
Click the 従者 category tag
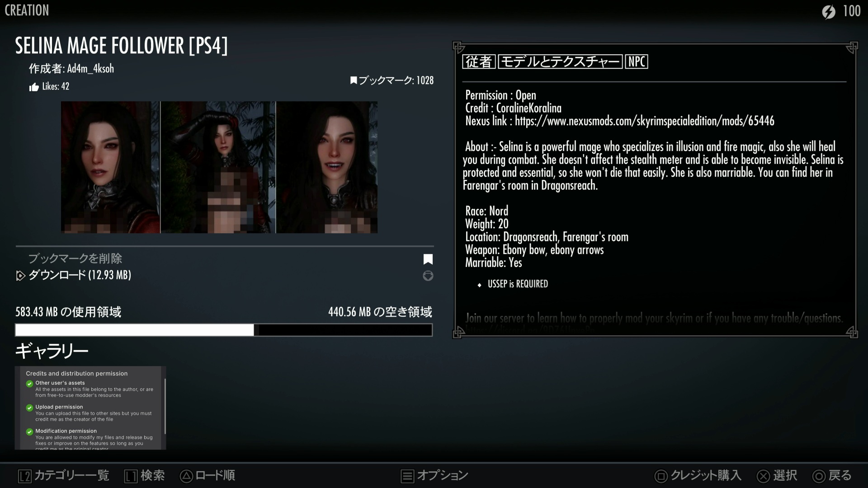(x=479, y=61)
